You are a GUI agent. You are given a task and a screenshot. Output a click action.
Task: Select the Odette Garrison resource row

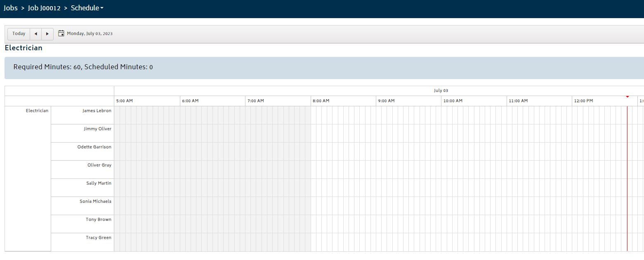coord(83,151)
